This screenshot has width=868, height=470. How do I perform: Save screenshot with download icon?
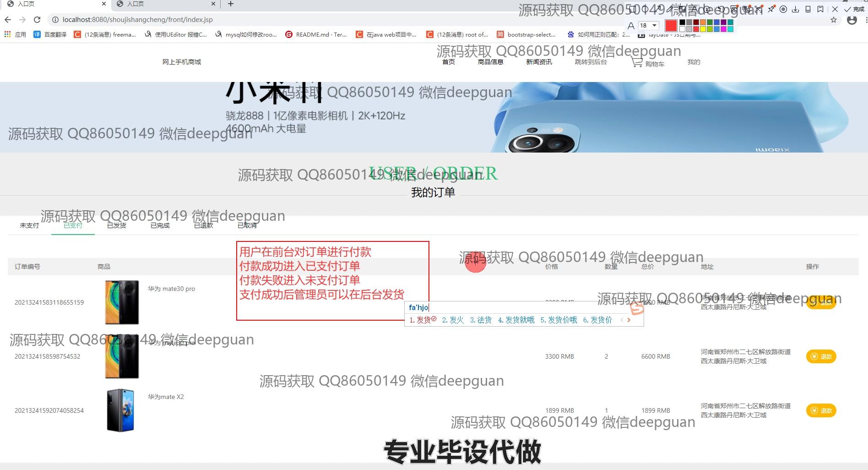pos(795,9)
